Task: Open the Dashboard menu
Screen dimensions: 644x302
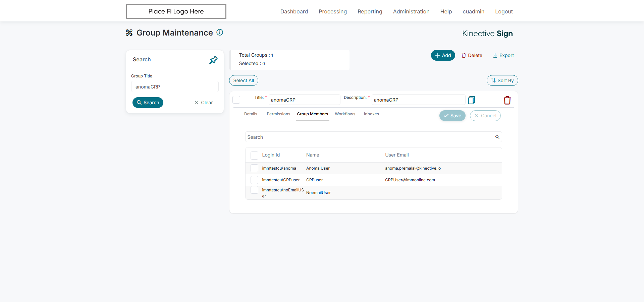Action: pyautogui.click(x=294, y=11)
